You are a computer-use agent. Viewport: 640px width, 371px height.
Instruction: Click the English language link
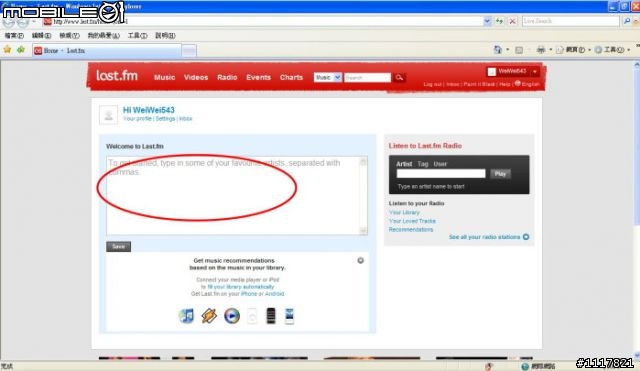coord(531,84)
